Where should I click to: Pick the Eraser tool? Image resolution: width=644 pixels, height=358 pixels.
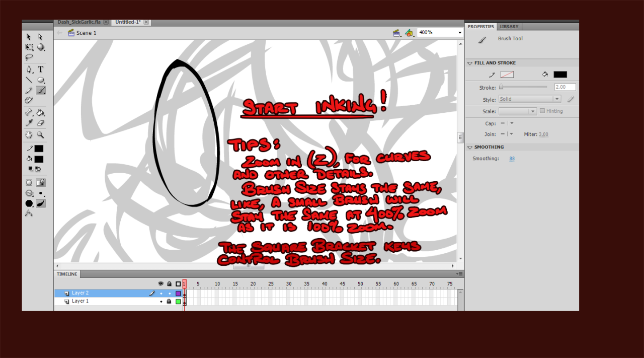41,122
